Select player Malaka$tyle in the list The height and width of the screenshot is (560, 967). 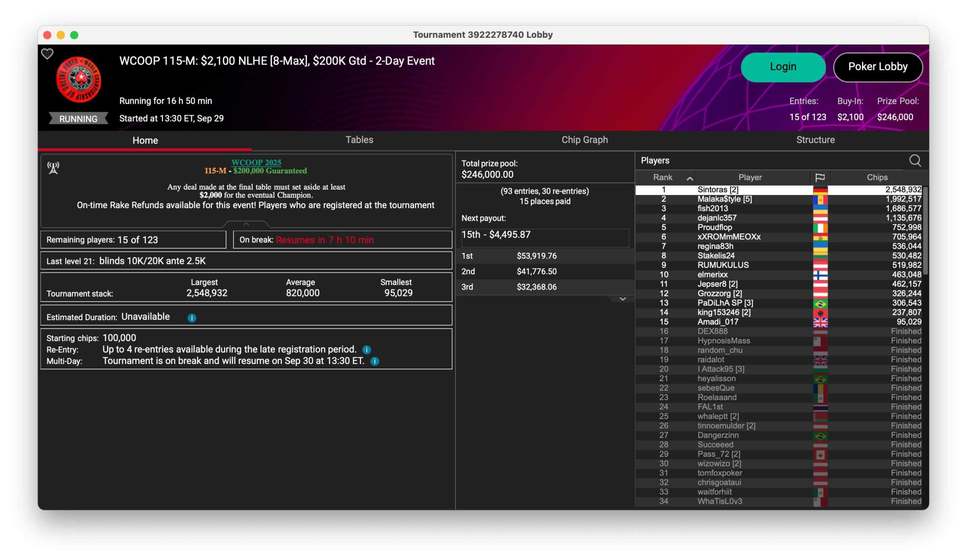(724, 199)
